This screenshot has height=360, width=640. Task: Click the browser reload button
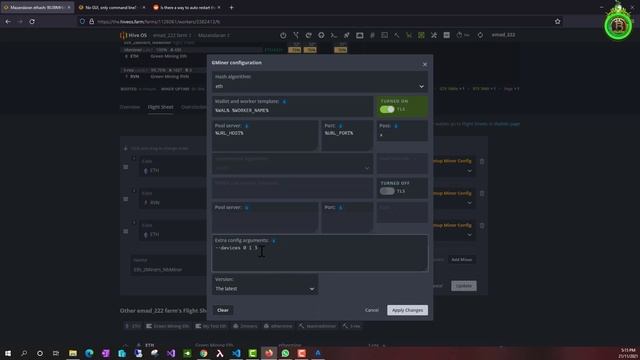(x=32, y=21)
